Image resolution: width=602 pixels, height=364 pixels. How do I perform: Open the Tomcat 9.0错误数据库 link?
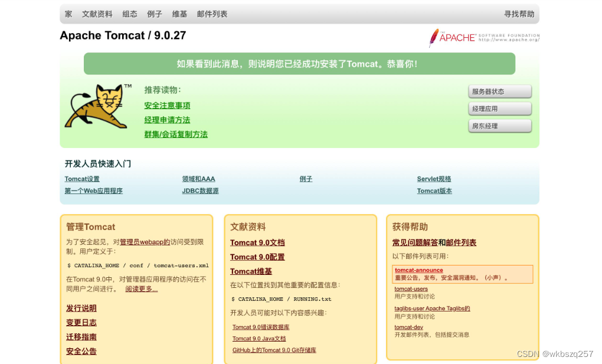[x=261, y=327]
